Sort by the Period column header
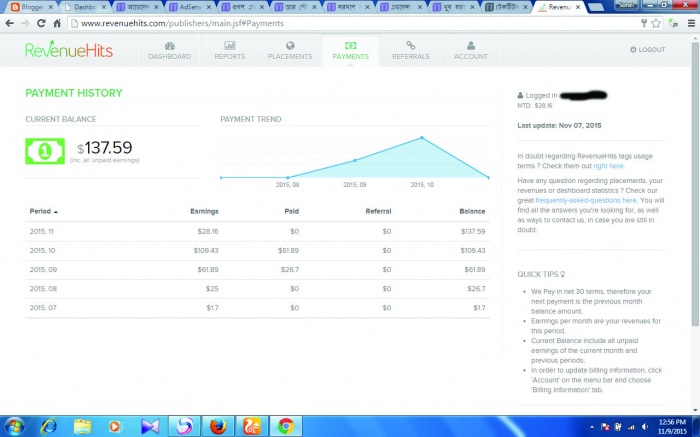Screen dimensions: 700x437 point(43,211)
